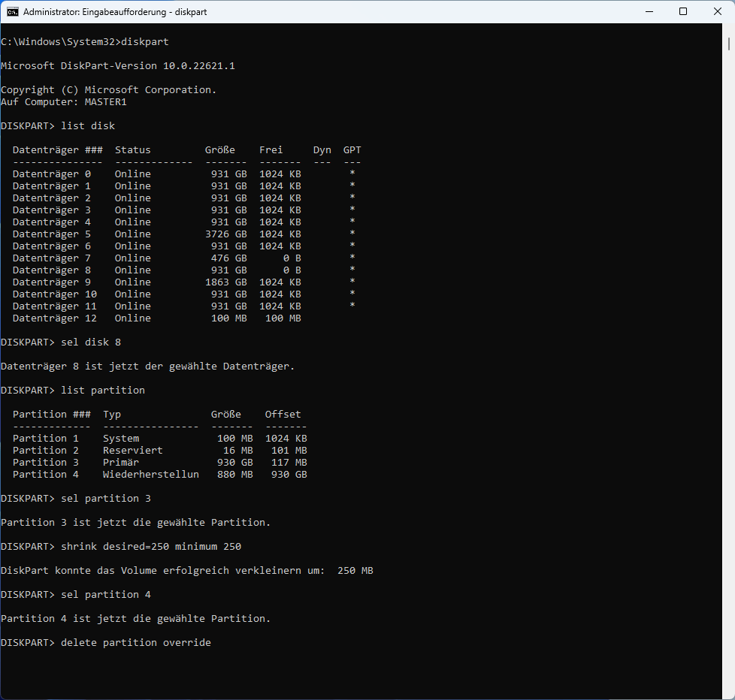Click the 'Partition 1' System row
Screen dimensions: 735x700
tap(159, 439)
